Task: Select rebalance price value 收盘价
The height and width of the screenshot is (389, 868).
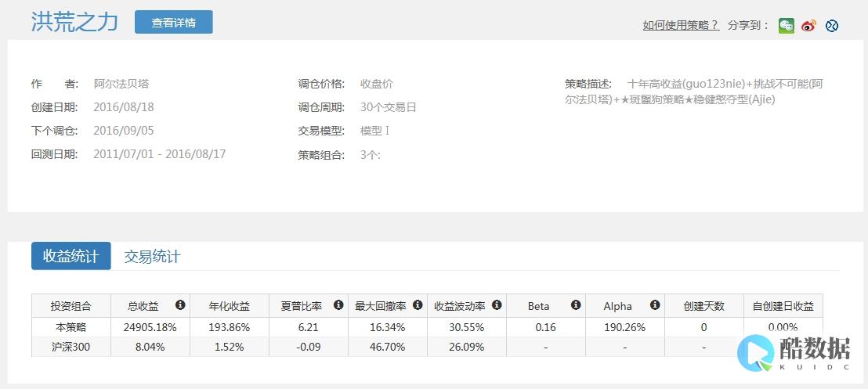Action: pos(377,84)
